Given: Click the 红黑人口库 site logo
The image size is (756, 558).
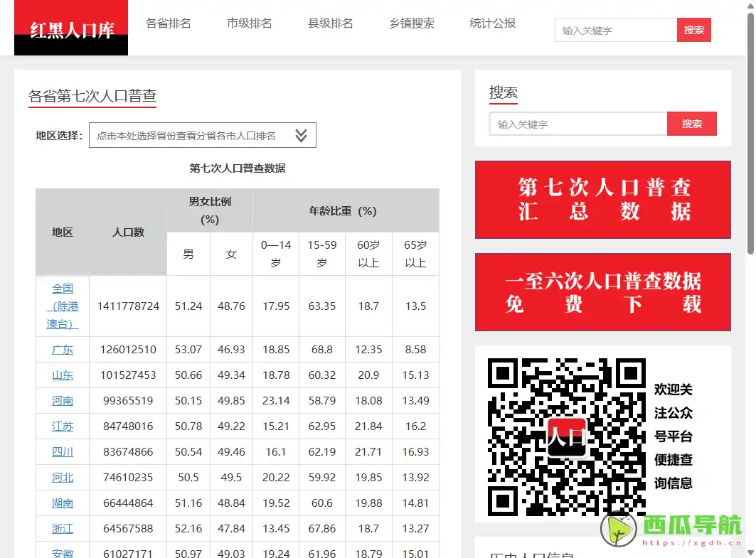Looking at the screenshot, I should (70, 28).
